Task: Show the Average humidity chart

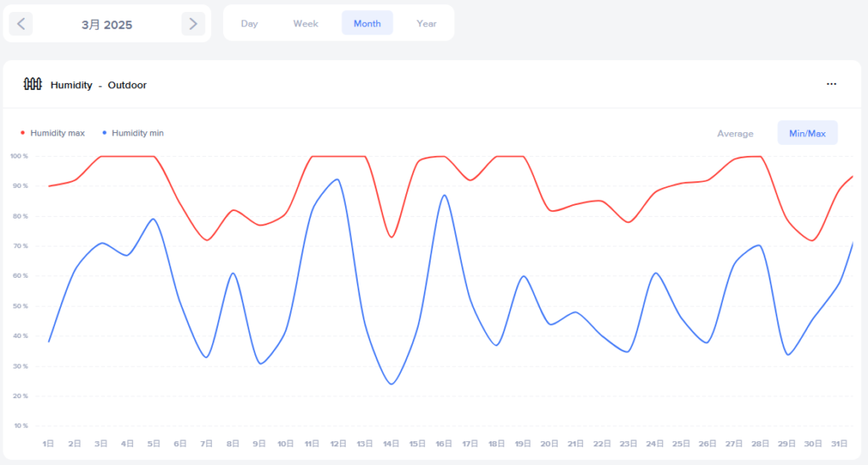Action: pos(735,134)
